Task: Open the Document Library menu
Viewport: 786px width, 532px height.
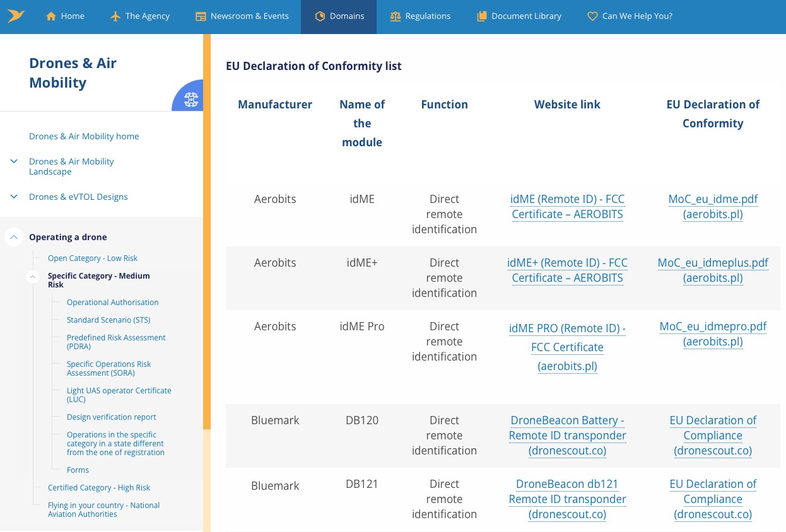Action: point(519,16)
